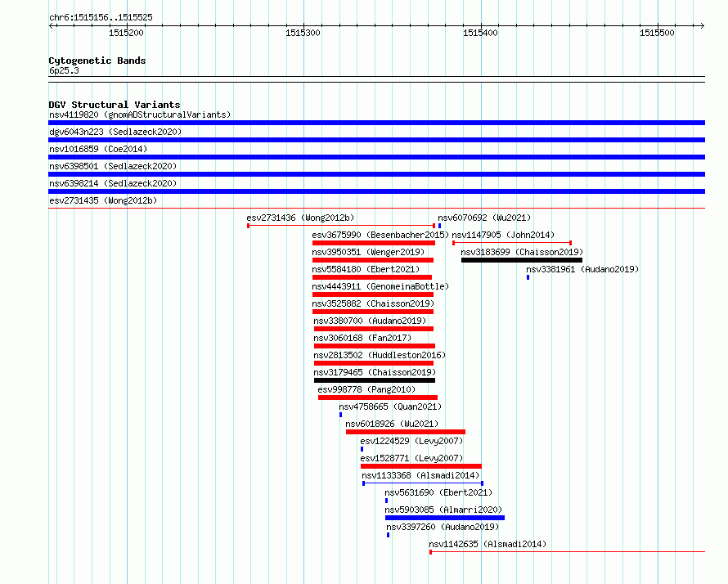Click the left arrow of the ruler
Viewport: 728px width, 584px height.
(52, 25)
